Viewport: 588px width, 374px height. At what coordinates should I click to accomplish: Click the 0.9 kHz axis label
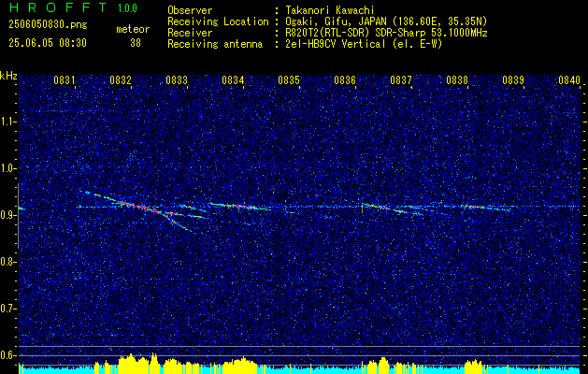(8, 215)
